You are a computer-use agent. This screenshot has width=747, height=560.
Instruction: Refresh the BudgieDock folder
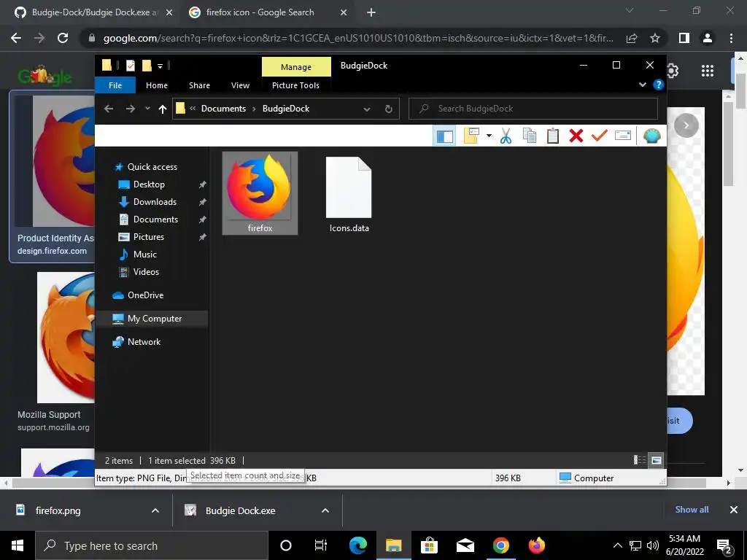[x=389, y=109]
